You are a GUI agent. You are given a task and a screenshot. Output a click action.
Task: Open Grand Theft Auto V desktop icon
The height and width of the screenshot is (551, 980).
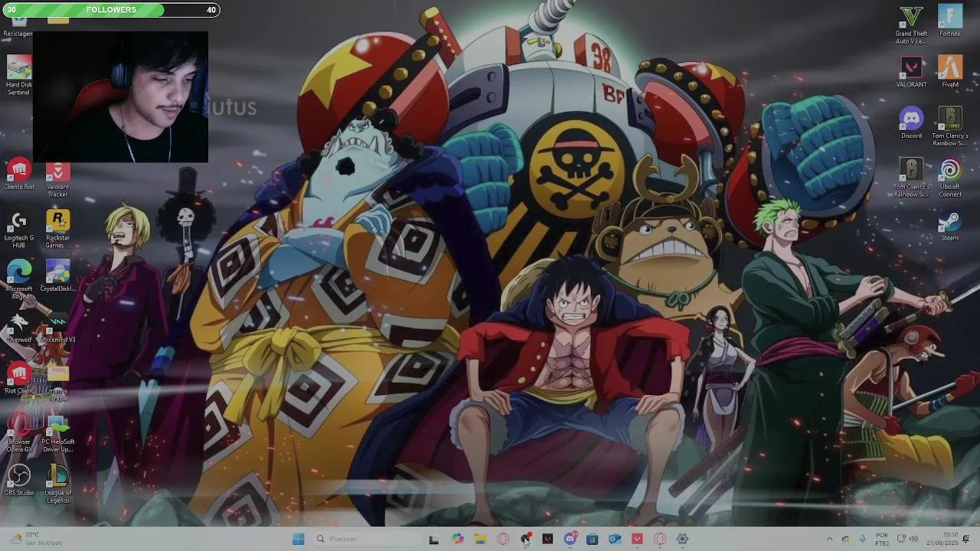point(911,24)
